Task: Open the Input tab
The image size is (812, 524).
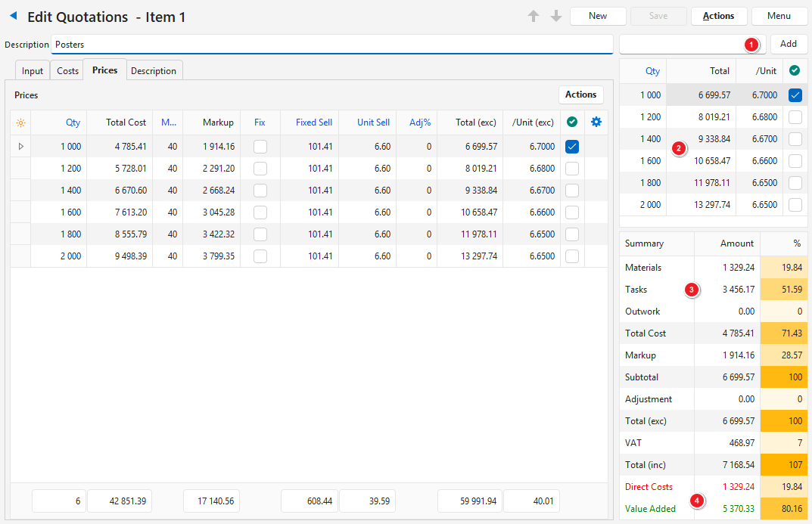Action: tap(33, 71)
